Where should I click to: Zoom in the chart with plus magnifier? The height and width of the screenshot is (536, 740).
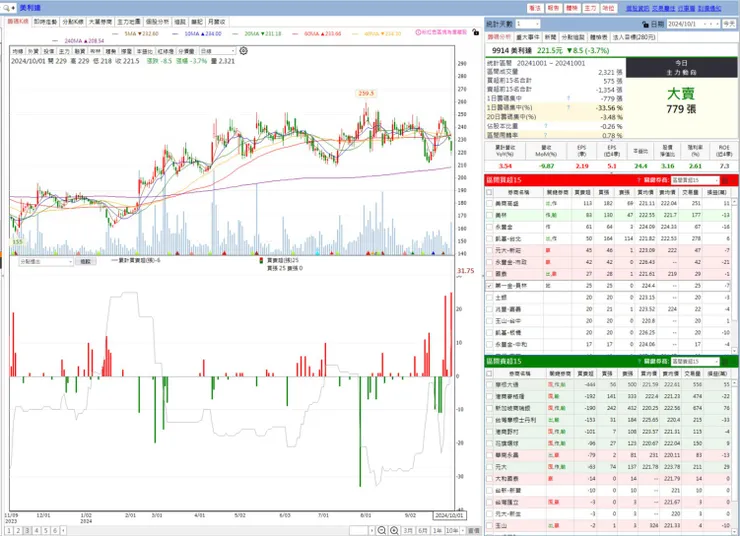click(x=395, y=531)
